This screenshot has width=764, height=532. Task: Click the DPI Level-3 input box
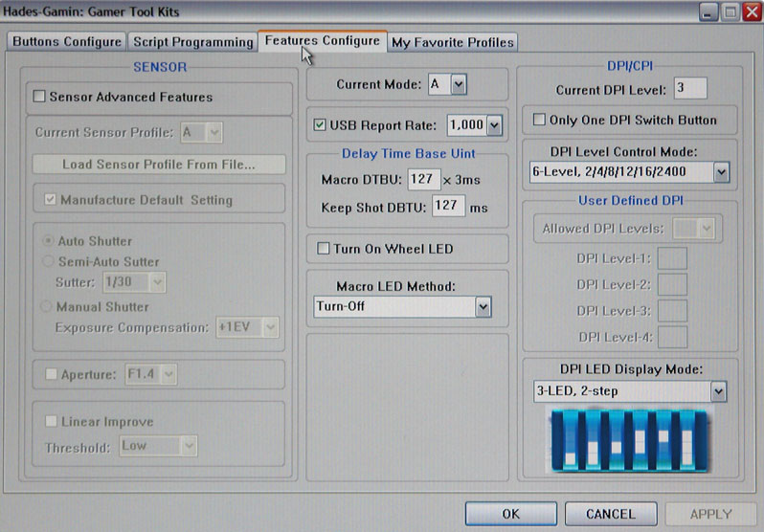(x=672, y=311)
